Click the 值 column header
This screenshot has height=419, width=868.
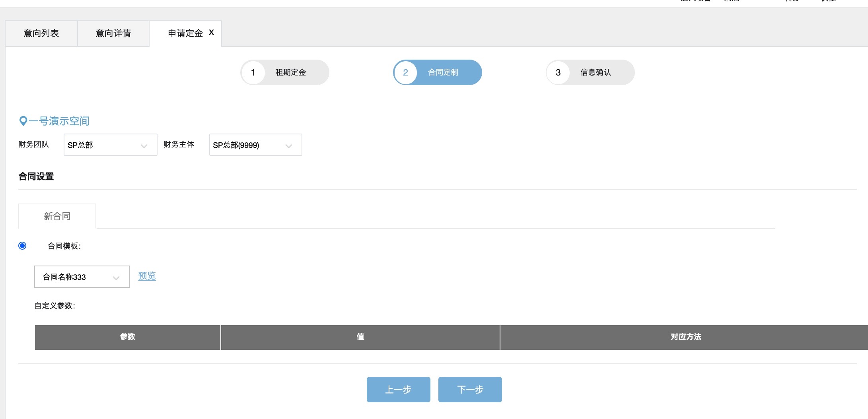360,337
